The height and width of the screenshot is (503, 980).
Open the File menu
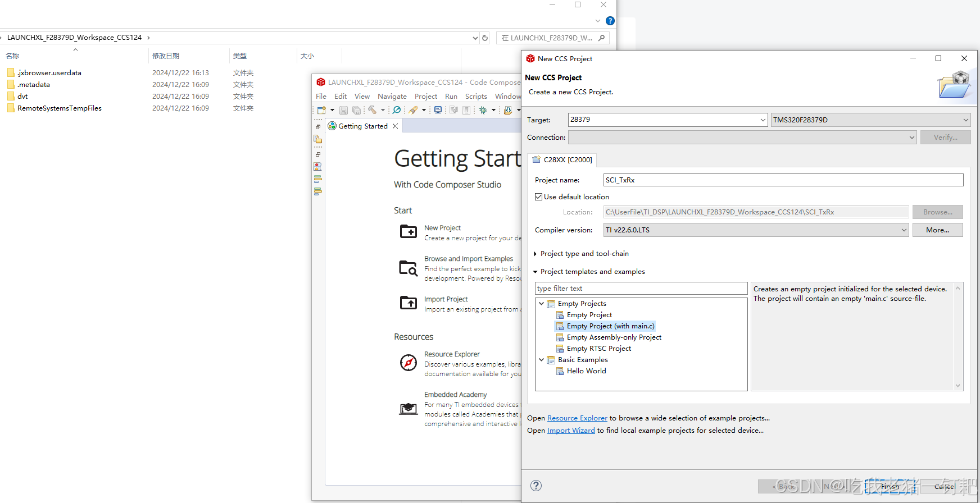[321, 96]
